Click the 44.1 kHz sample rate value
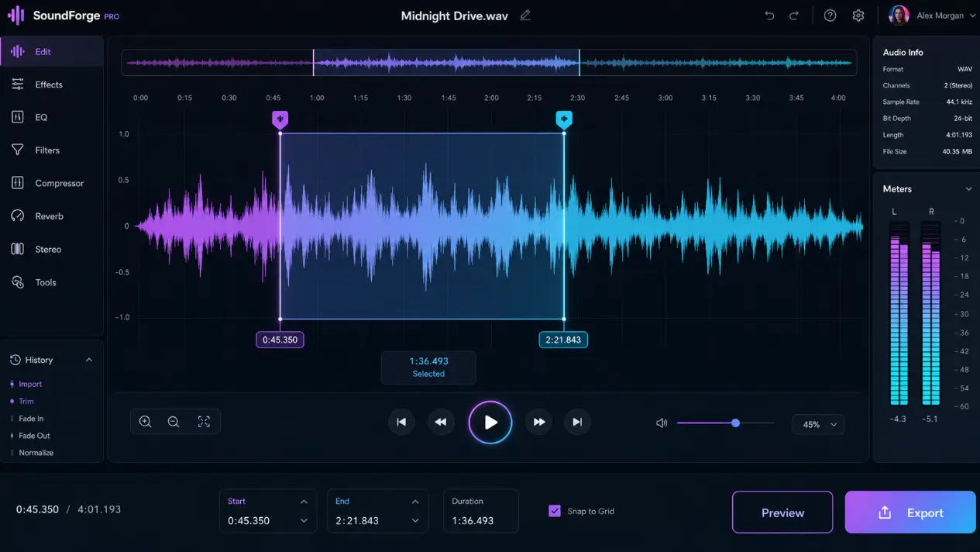Screen dimensions: 980x552 (x=959, y=102)
